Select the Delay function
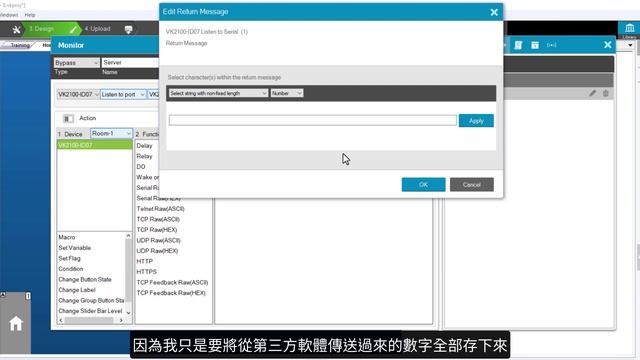Viewport: 640px width, 360px height. (144, 146)
